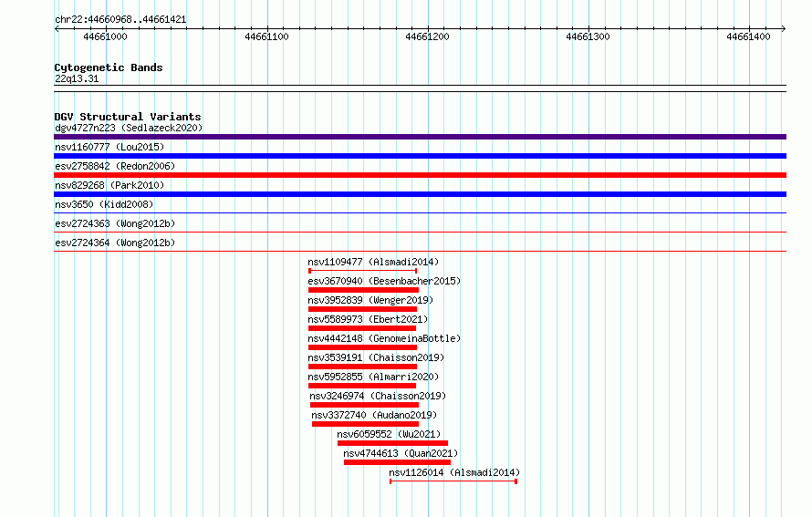
Task: Click the 44661100 ruler coordinate
Action: (266, 36)
